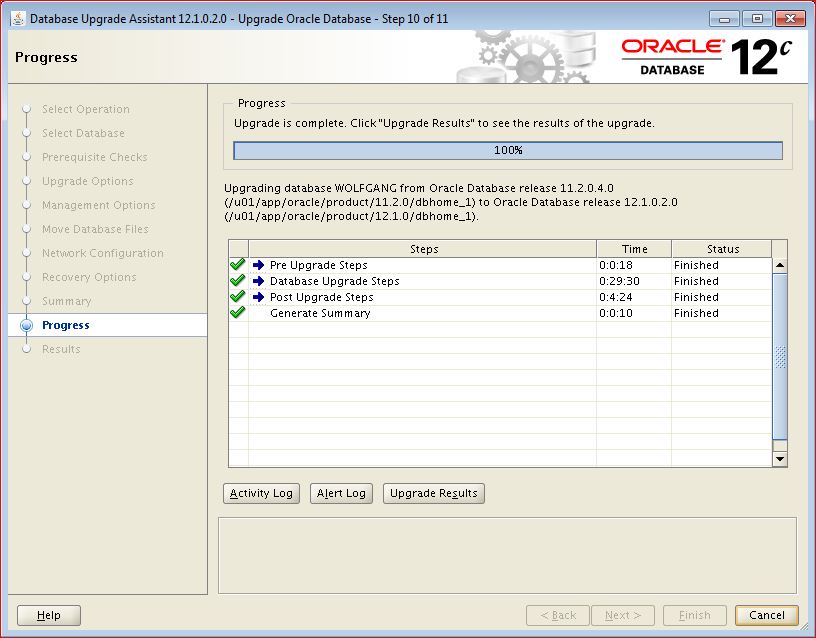View the Upgrade Results
Screen dimensions: 816x638
coord(434,493)
